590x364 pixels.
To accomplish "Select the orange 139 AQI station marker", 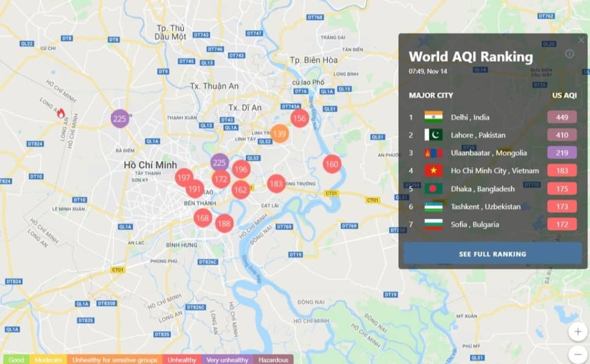I will tap(279, 134).
